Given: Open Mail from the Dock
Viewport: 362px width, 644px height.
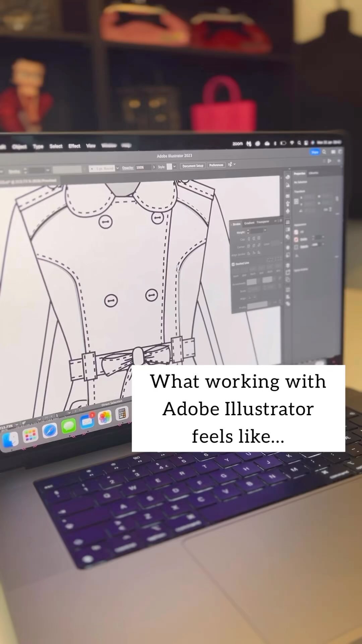Looking at the screenshot, I should click(87, 421).
